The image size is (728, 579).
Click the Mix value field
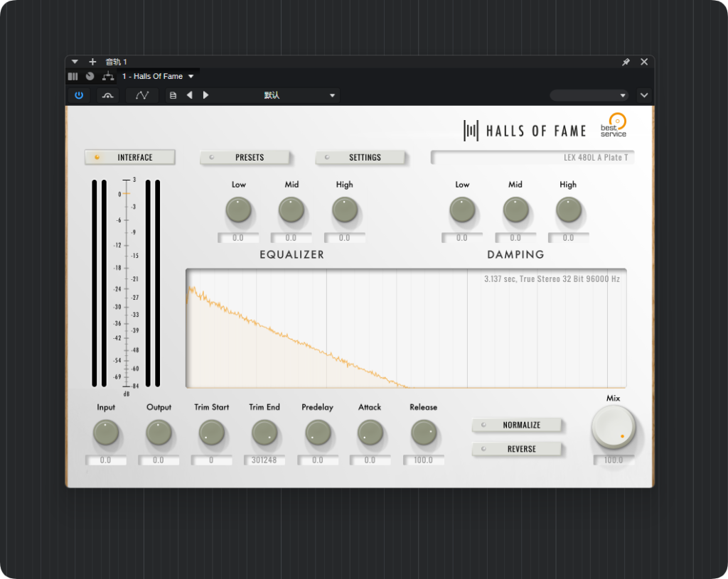(614, 460)
